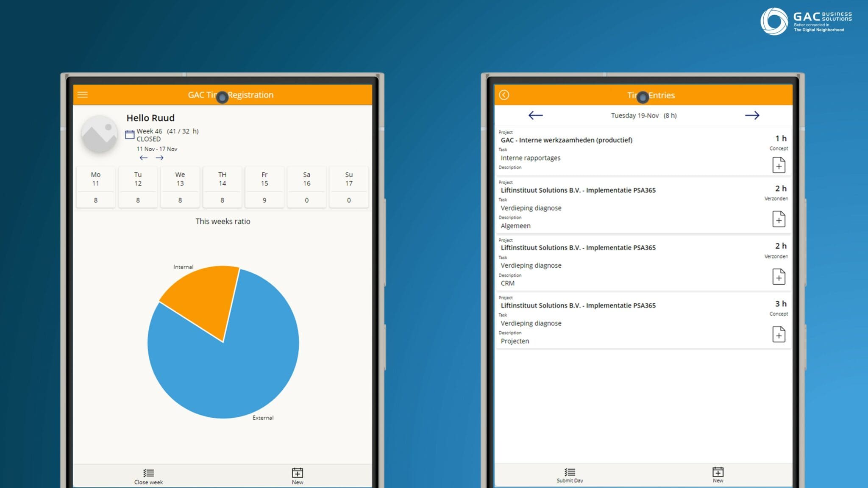The image size is (868, 488).
Task: Click the New entry icon on the dashboard
Action: pyautogui.click(x=298, y=473)
